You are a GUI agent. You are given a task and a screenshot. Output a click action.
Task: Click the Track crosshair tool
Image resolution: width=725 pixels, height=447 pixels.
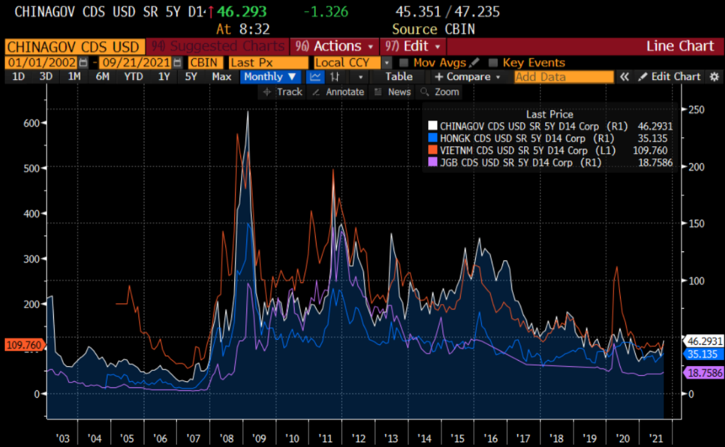pyautogui.click(x=283, y=92)
